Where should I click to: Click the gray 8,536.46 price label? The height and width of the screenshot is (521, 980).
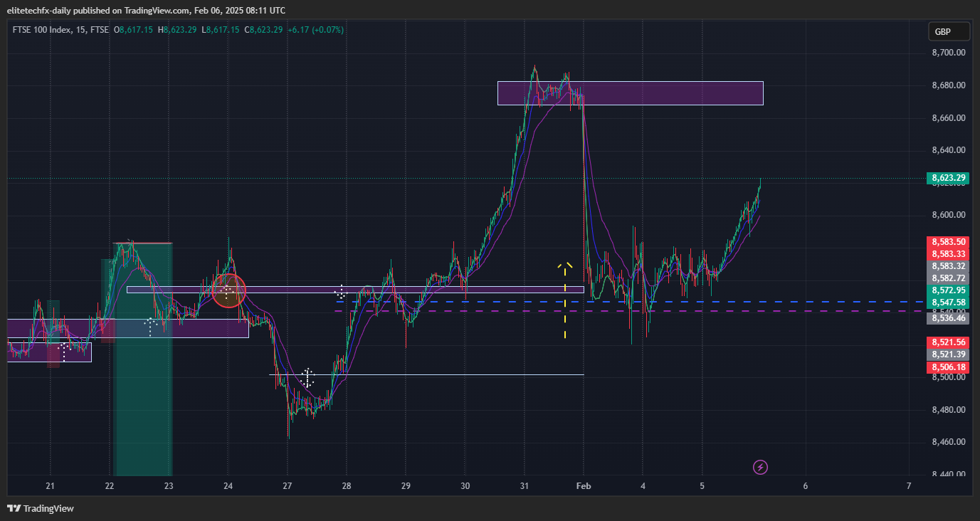(x=949, y=318)
